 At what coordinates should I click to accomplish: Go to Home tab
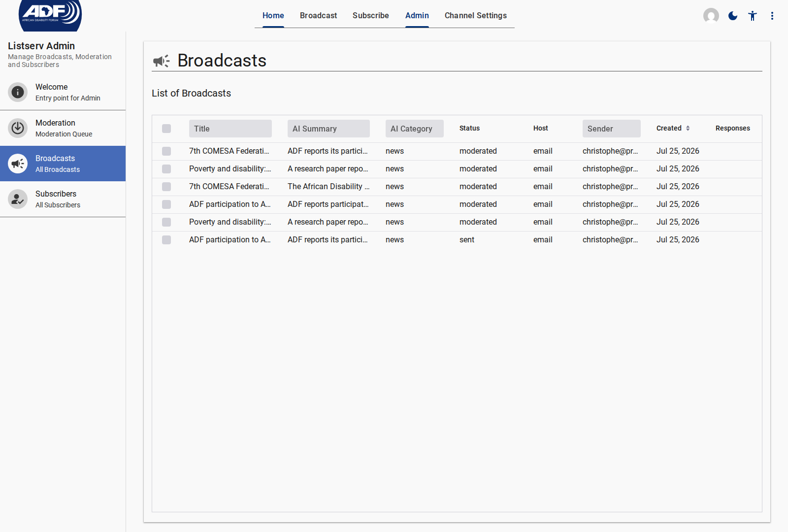[x=273, y=16]
